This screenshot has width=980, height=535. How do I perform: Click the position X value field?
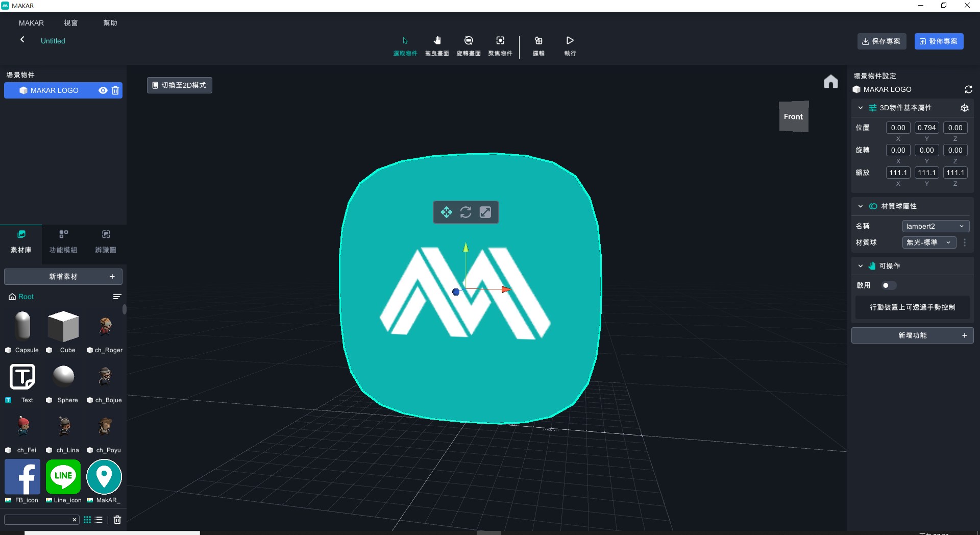[x=898, y=128]
